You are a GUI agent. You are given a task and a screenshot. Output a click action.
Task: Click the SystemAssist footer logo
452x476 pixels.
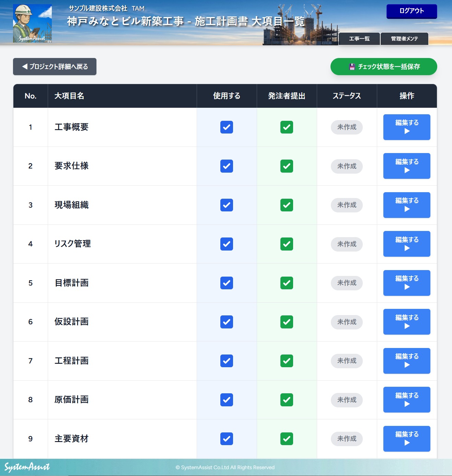pyautogui.click(x=27, y=467)
